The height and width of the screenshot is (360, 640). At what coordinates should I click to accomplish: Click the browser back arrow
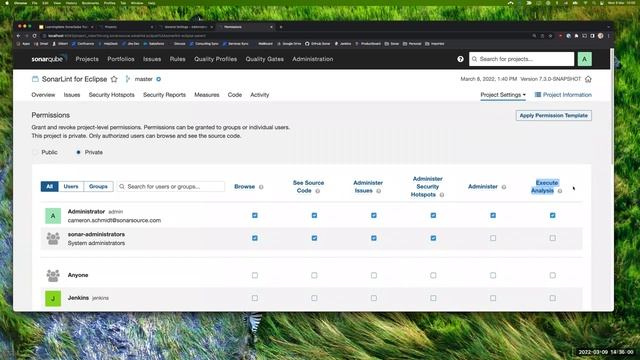pos(19,36)
